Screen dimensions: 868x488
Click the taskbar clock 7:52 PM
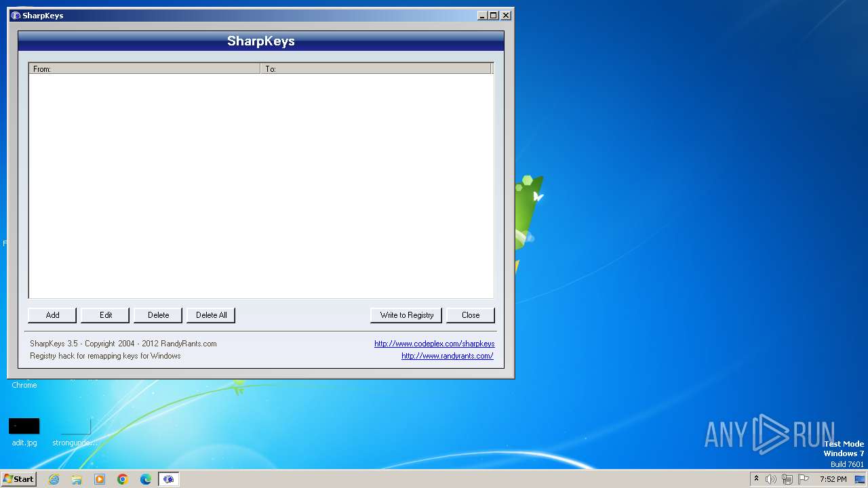(x=833, y=479)
